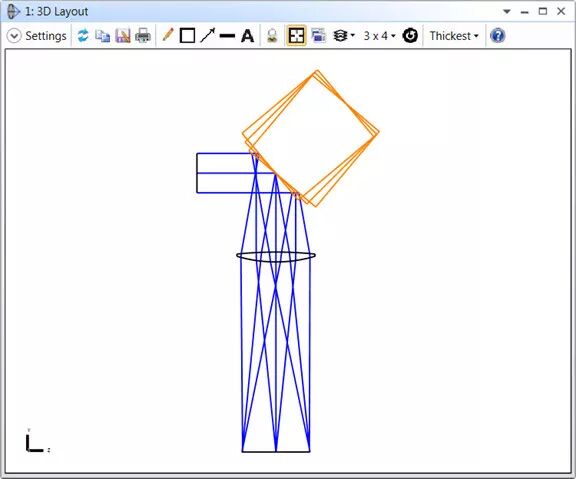576x479 pixels.
Task: Toggle the highlighted fit-to-window button
Action: point(296,36)
